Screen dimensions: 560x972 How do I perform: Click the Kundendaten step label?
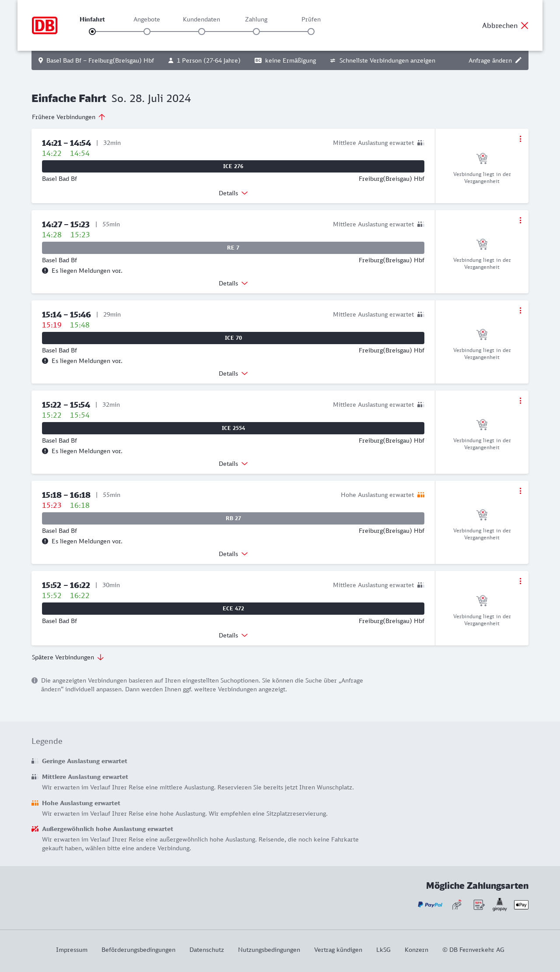(x=201, y=19)
